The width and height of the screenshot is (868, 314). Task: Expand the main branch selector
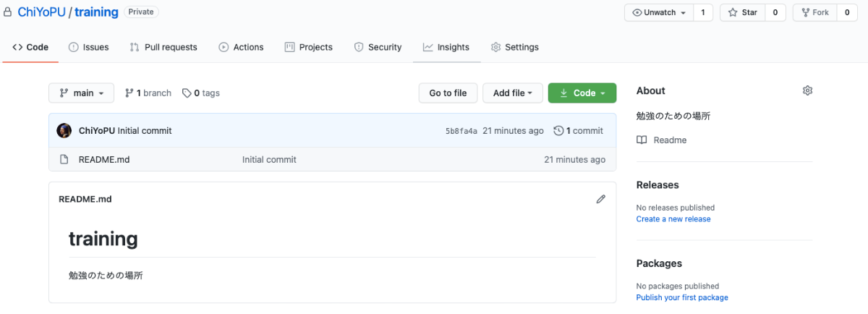coord(81,93)
